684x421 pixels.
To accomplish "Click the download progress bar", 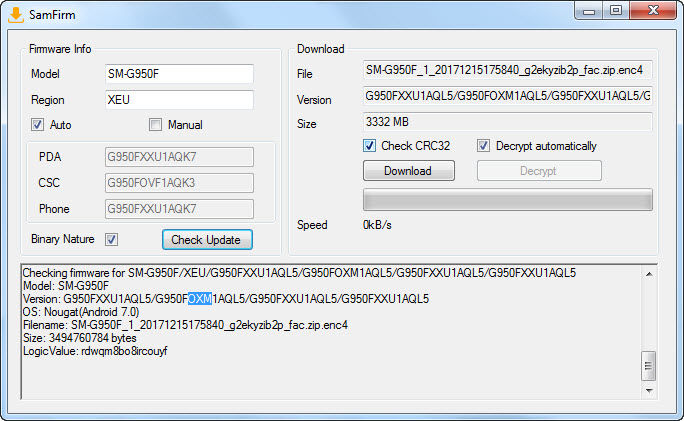I will 508,200.
